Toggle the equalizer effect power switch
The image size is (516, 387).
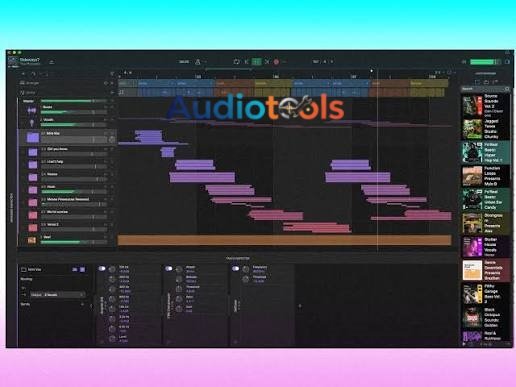pos(102,268)
